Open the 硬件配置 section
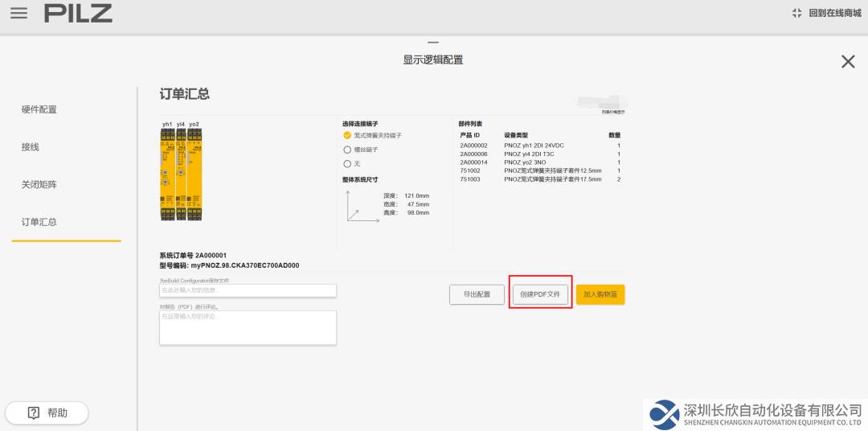Image resolution: width=868 pixels, height=431 pixels. [39, 109]
